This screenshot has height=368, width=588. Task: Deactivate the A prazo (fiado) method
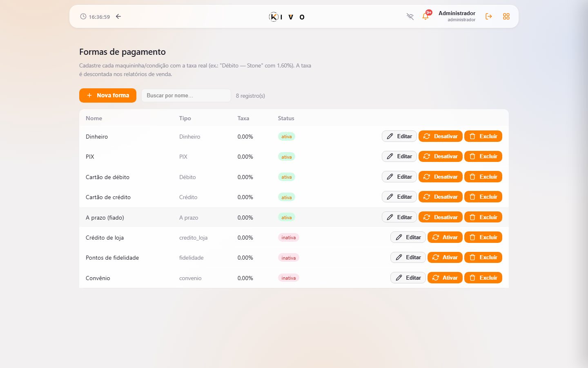tap(441, 217)
